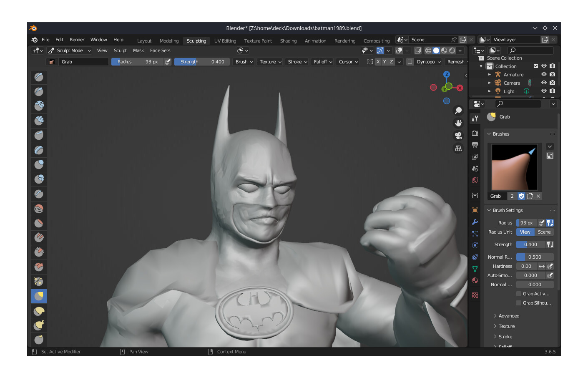Screen dimensions: 588x388
Task: Hide the Light using its eye icon
Action: coord(544,91)
